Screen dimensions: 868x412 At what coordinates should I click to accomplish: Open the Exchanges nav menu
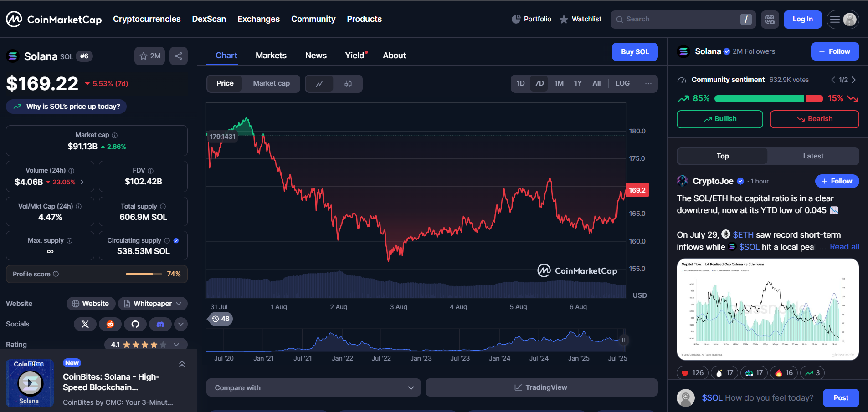[258, 19]
